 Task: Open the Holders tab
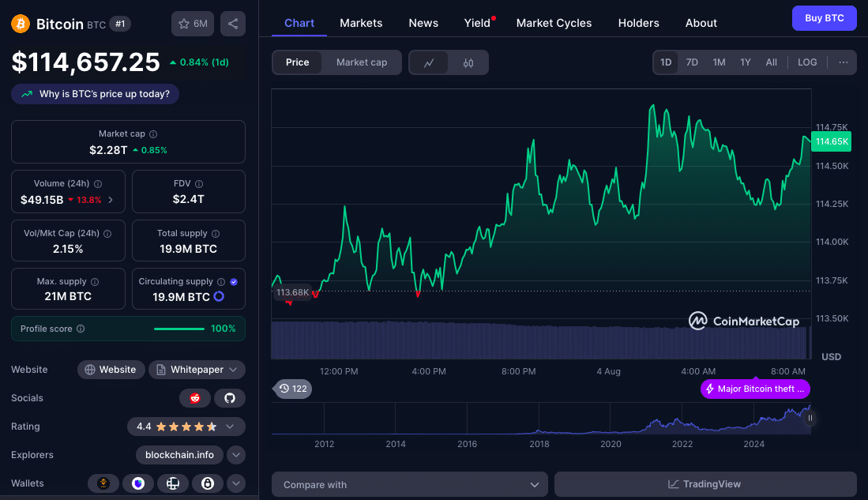(639, 23)
